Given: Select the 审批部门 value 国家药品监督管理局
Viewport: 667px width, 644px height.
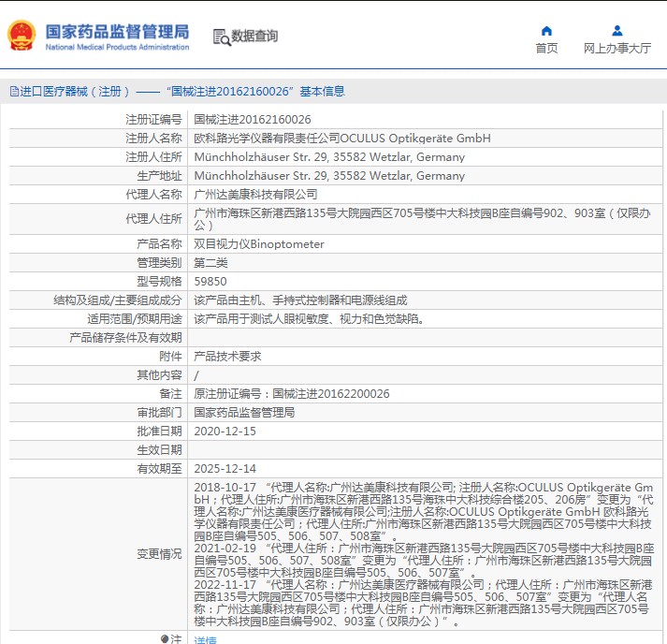Looking at the screenshot, I should coord(244,413).
